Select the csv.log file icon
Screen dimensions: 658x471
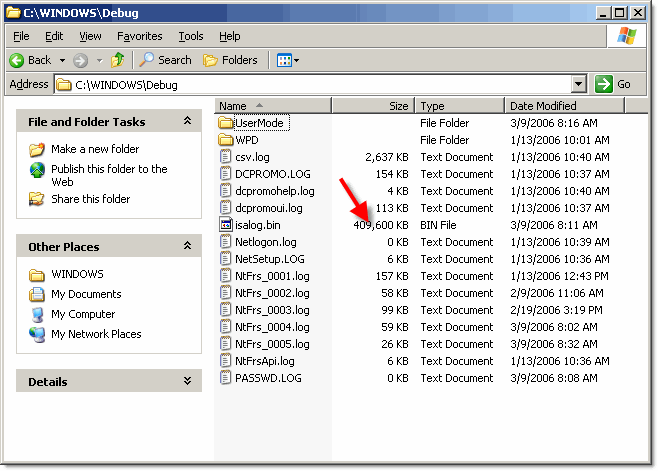coord(225,157)
